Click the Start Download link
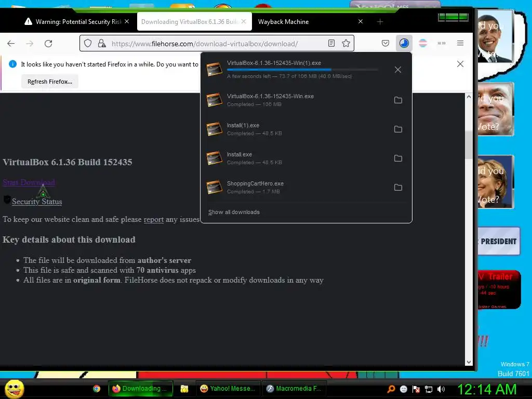This screenshot has width=532, height=399. coord(29,182)
